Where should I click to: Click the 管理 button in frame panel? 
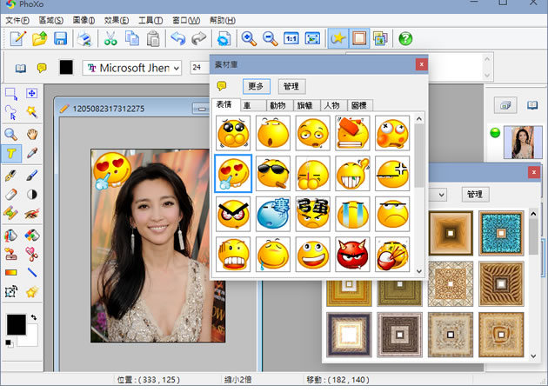[x=474, y=194]
